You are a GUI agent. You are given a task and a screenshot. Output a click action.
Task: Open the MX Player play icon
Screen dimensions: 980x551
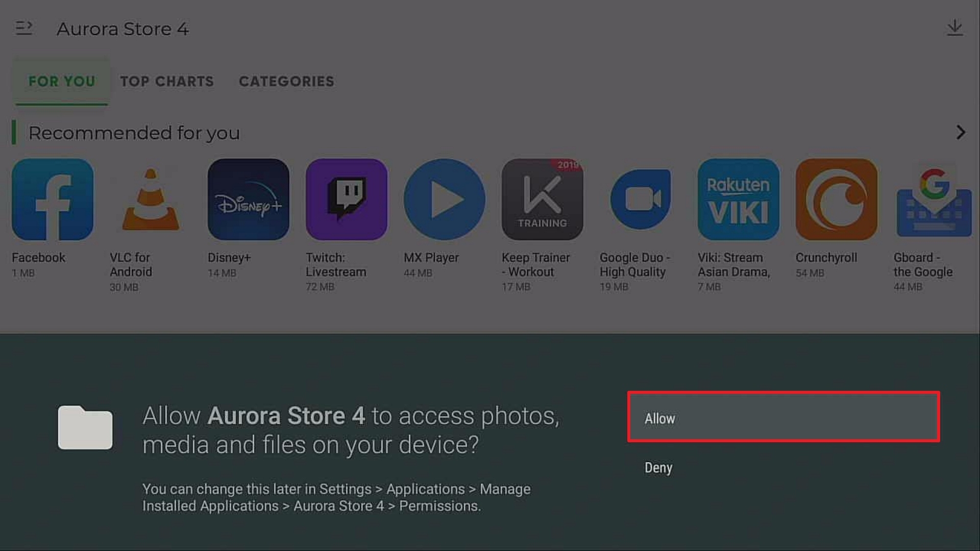pyautogui.click(x=445, y=199)
